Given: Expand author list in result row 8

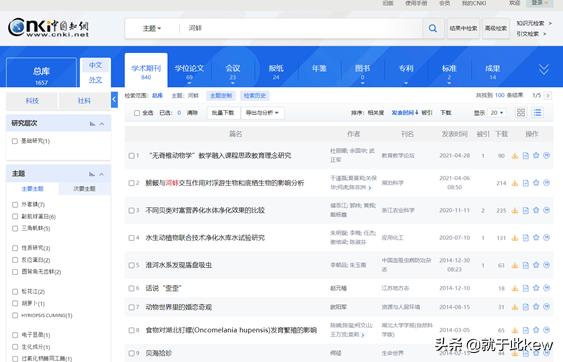Looking at the screenshot, I should click(x=363, y=335).
